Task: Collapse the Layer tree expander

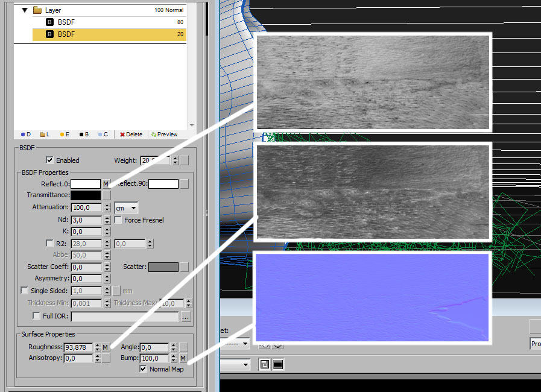Action: [25, 10]
